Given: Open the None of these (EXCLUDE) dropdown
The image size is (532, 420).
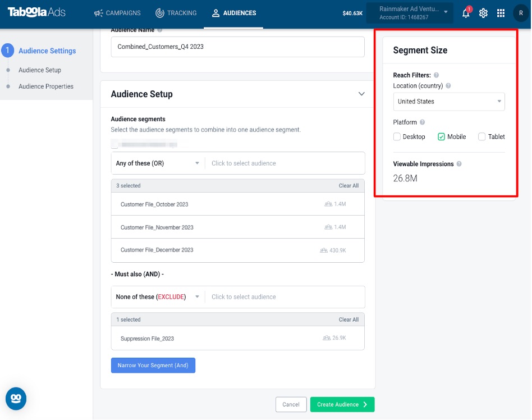Looking at the screenshot, I should point(158,296).
